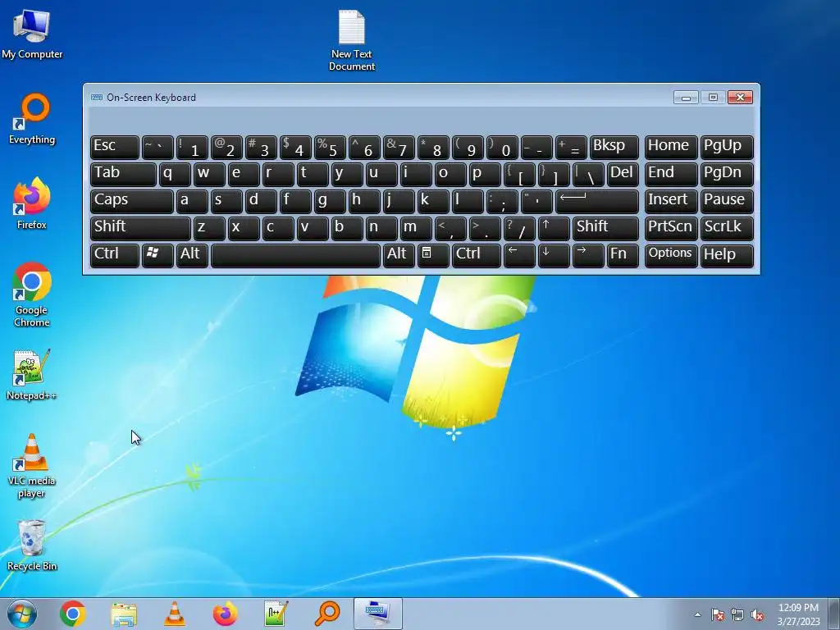Click the PgDn key
840x630 pixels.
pyautogui.click(x=727, y=174)
